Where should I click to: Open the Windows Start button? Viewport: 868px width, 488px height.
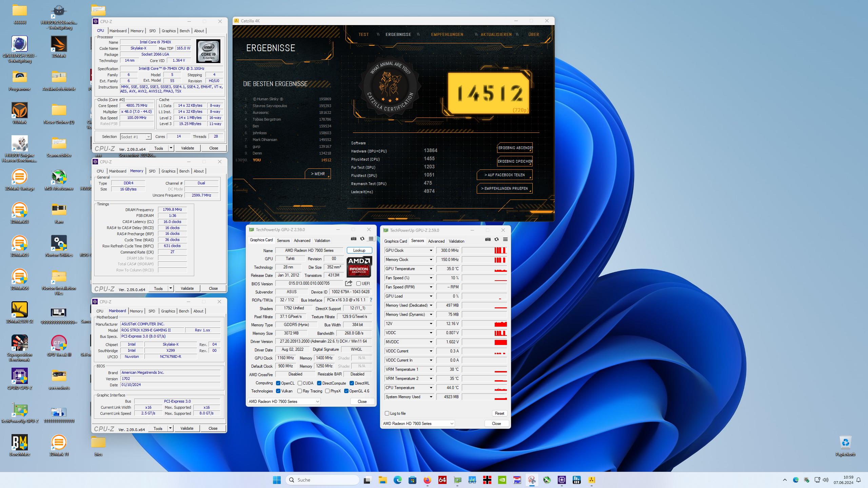[x=277, y=480]
